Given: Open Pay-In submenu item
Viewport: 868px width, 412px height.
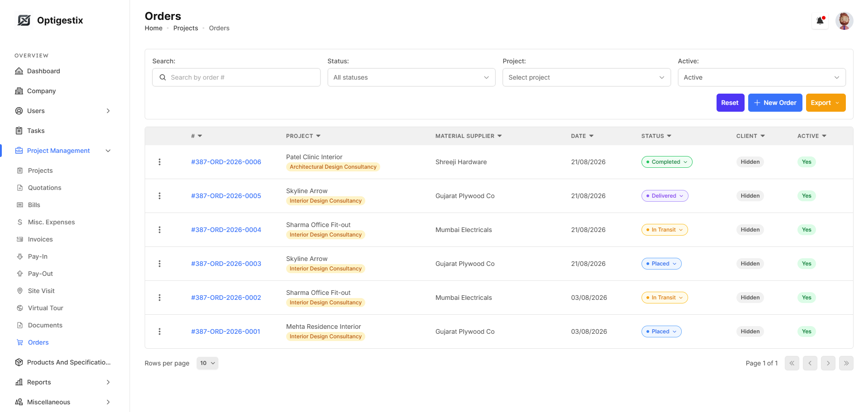Looking at the screenshot, I should click(38, 256).
